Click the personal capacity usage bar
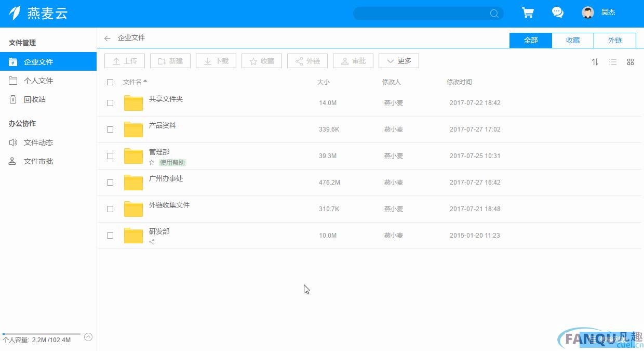Viewport: 644px width, 351px height. pos(42,334)
